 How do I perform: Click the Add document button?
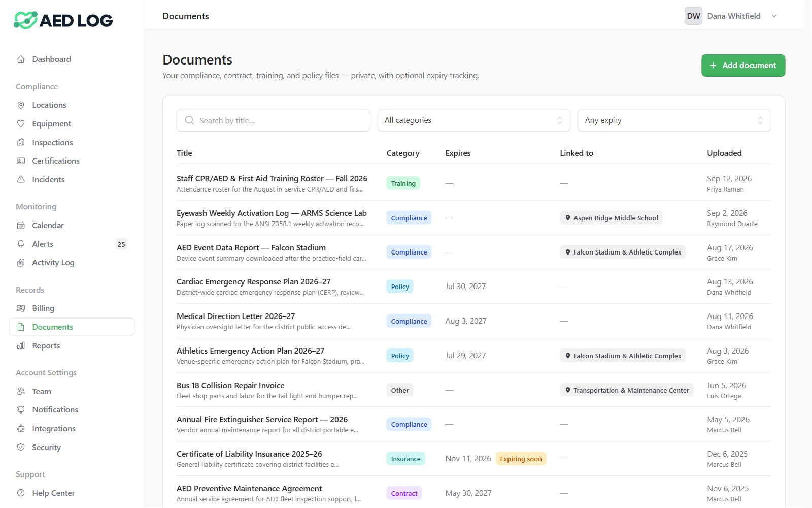tap(743, 66)
